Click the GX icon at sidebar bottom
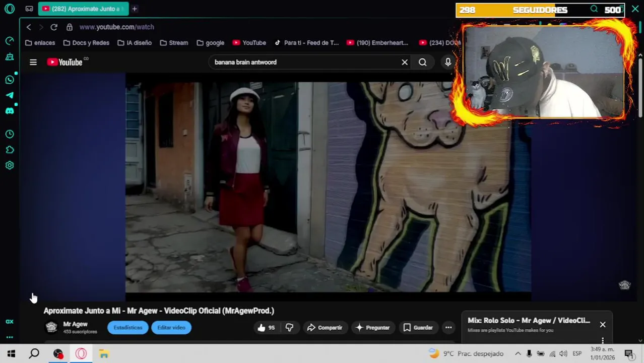 coord(10,322)
